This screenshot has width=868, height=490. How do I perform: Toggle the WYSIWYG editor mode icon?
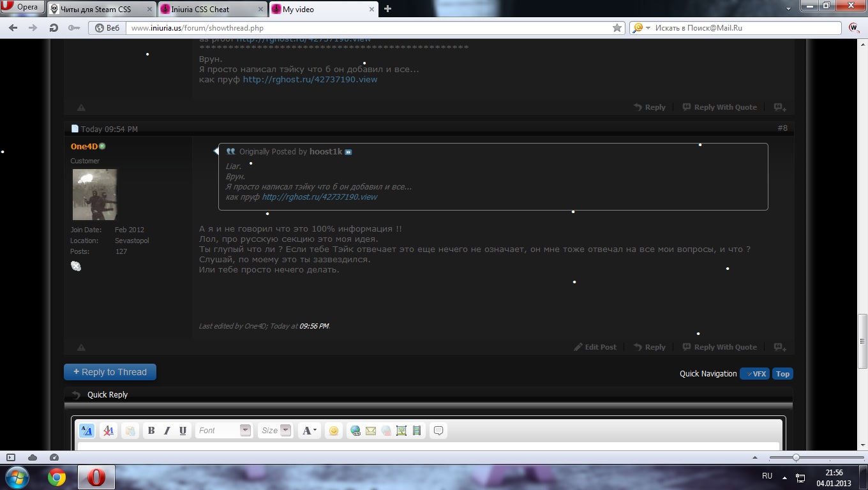(x=87, y=431)
